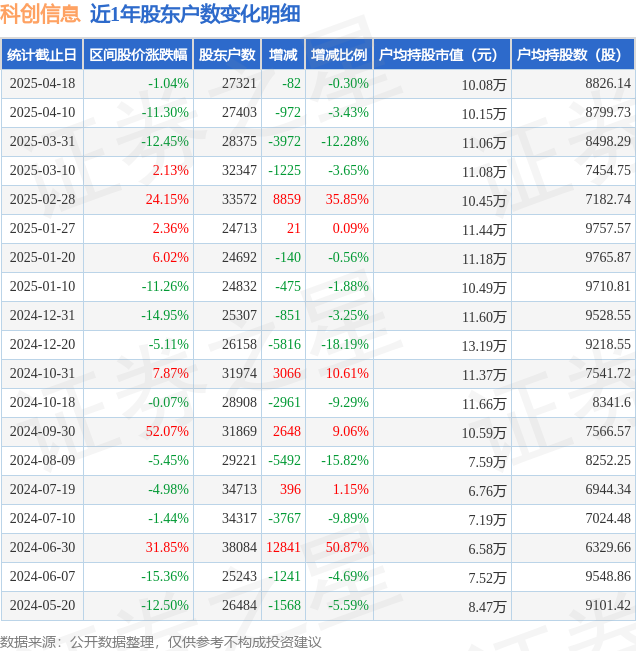The image size is (636, 651).
Task: Click the change value 21
Action: (x=294, y=229)
